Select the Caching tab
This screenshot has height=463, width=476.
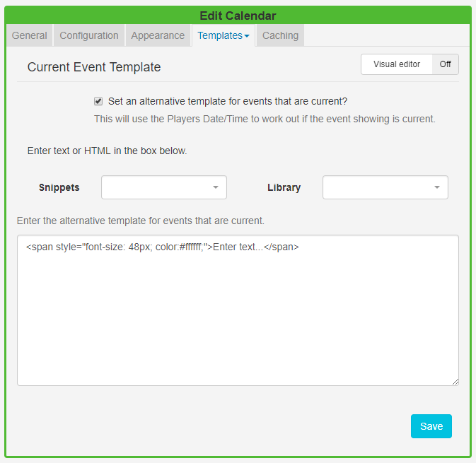(x=280, y=35)
